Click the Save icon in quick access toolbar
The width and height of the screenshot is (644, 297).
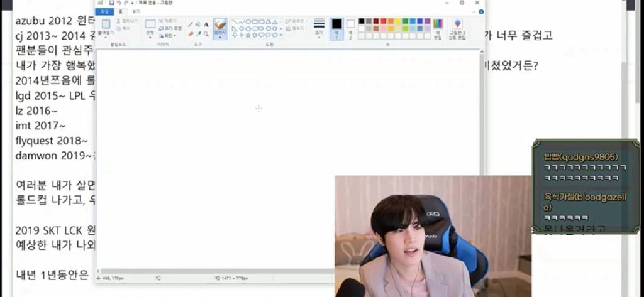(x=112, y=3)
